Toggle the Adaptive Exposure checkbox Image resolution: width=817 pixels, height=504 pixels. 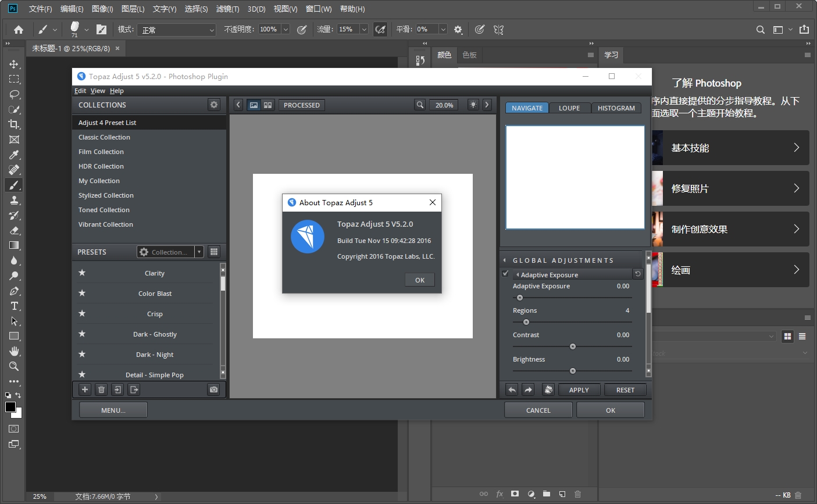point(505,274)
